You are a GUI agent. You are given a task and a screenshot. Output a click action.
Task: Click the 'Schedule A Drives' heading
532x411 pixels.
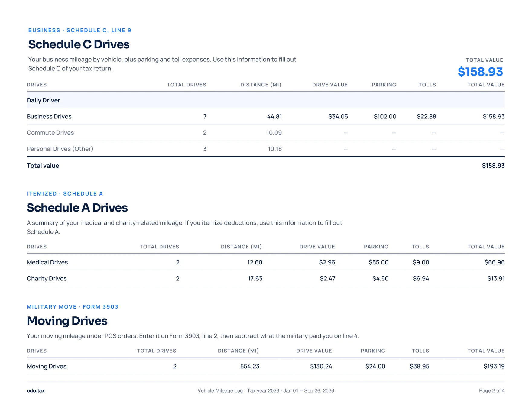coord(77,208)
